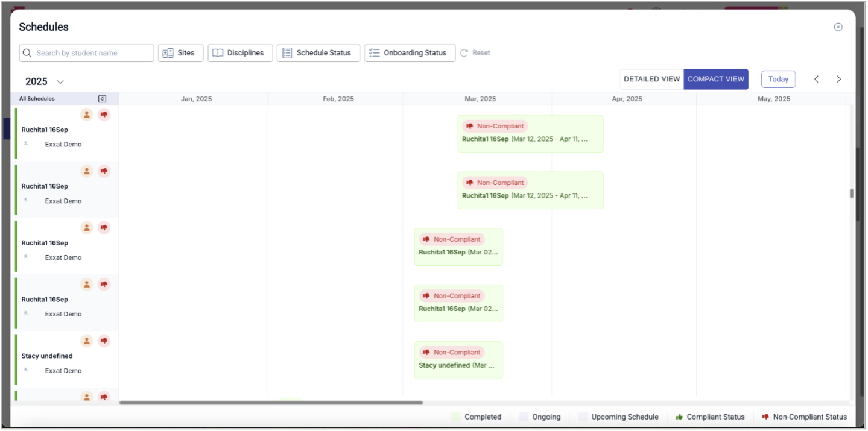
Task: Select the COMPACT VIEW tab
Action: tap(716, 79)
